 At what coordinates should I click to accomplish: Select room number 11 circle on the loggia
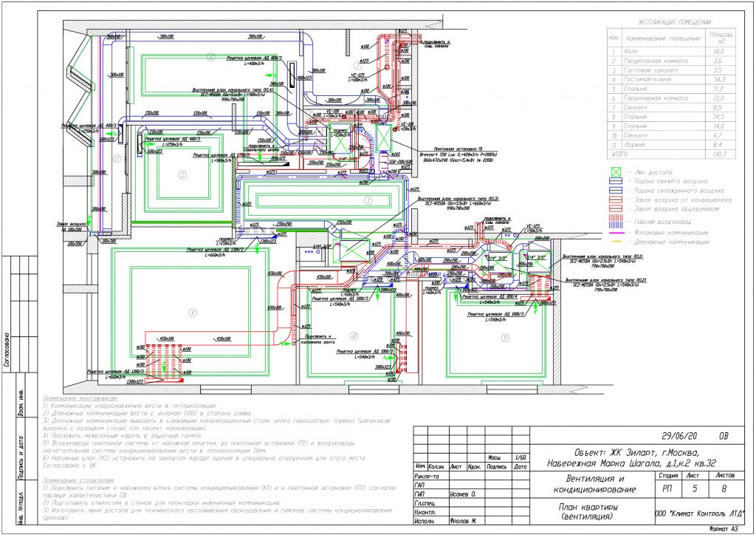point(116,158)
